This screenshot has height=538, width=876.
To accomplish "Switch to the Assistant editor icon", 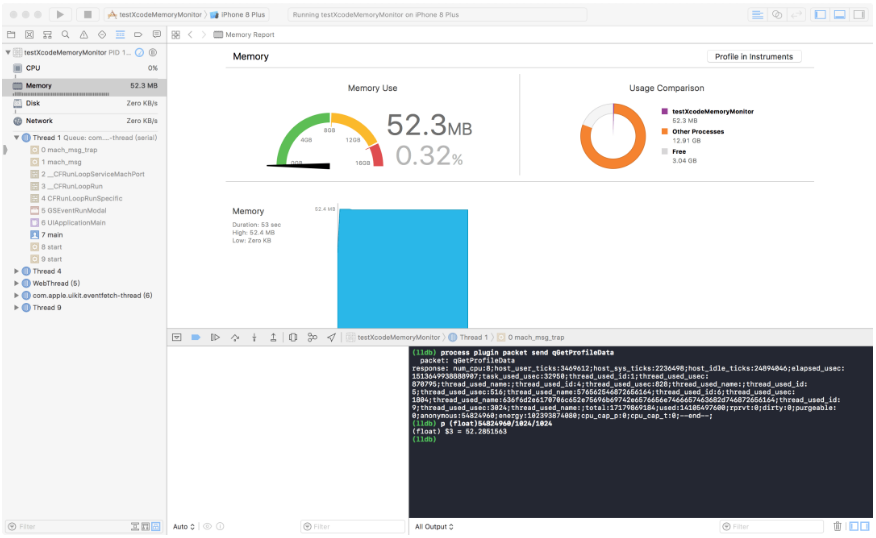I will point(777,15).
